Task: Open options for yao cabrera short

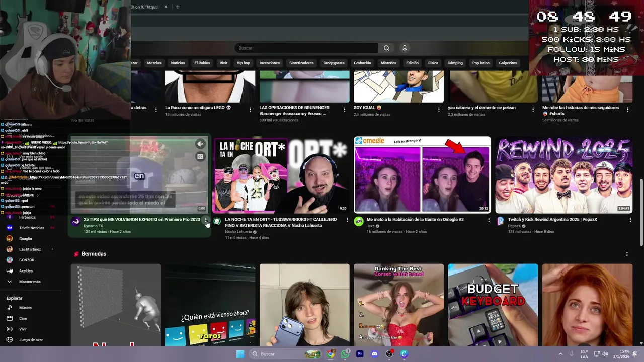Action: click(533, 109)
